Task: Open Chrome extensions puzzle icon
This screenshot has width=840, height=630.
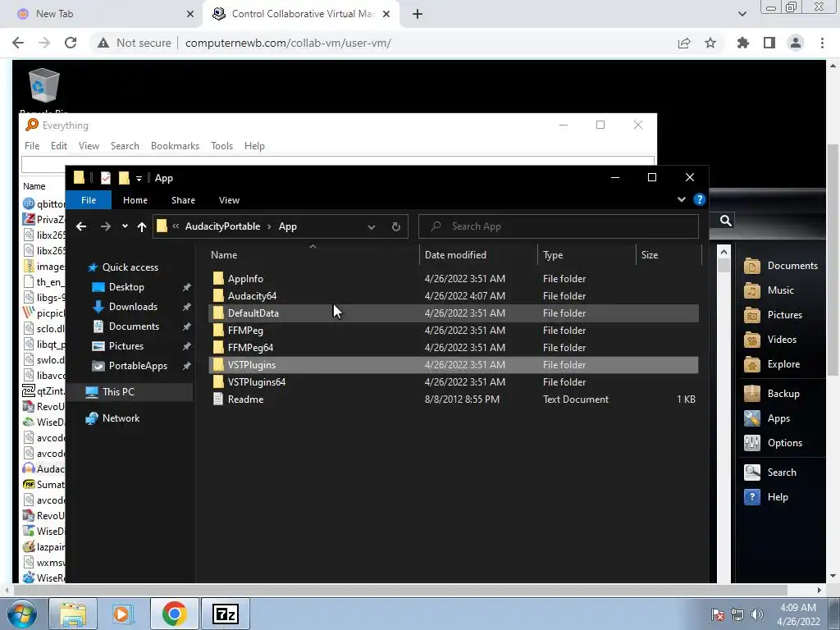Action: click(742, 43)
